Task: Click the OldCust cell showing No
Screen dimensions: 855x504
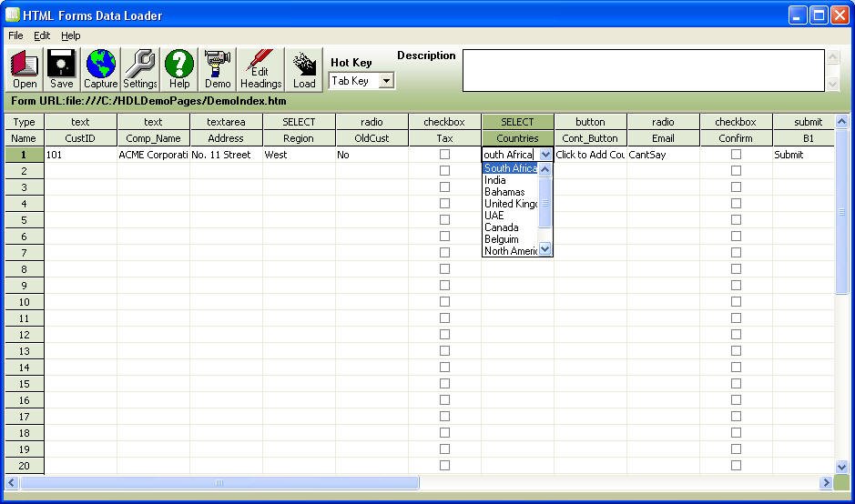Action: pyautogui.click(x=372, y=155)
